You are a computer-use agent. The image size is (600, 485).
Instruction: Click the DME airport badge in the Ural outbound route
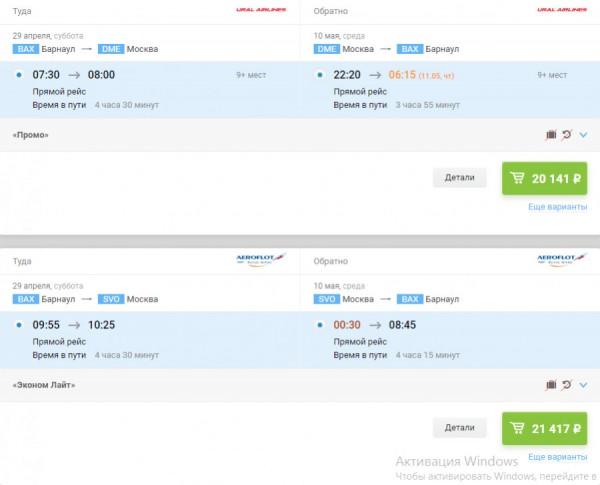[111, 49]
